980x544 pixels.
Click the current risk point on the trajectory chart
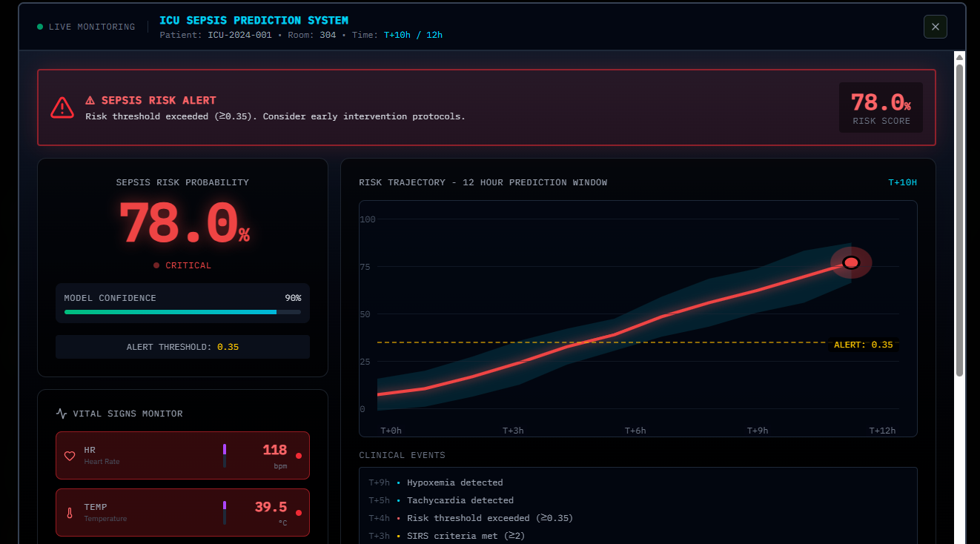point(851,262)
